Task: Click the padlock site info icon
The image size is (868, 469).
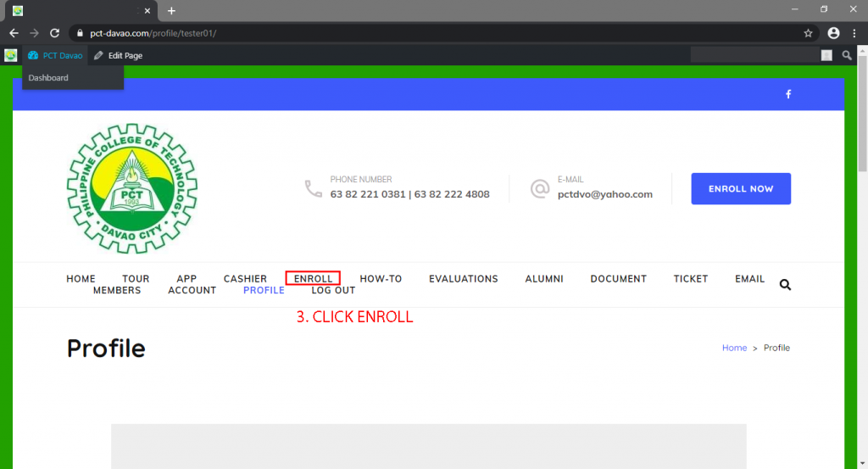Action: 80,33
